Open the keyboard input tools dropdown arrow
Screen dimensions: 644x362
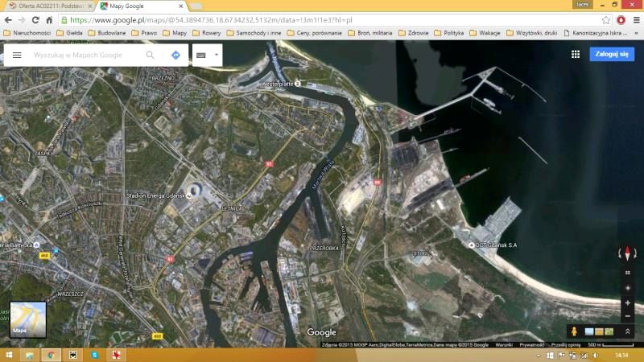pos(216,55)
